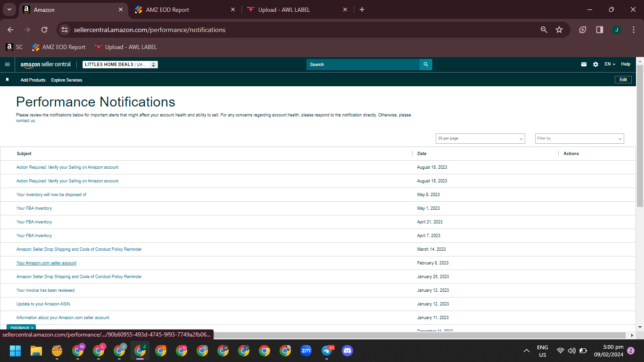The width and height of the screenshot is (644, 362).
Task: Open the Filter by dropdown
Action: click(579, 139)
